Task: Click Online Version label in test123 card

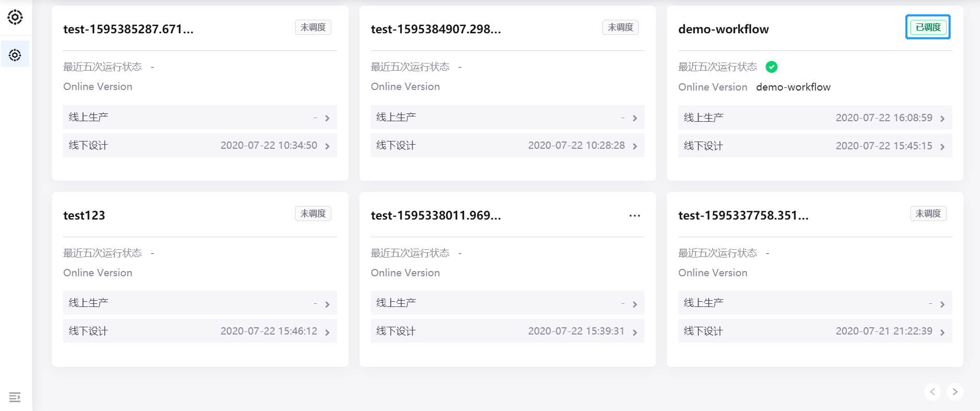Action: [98, 273]
